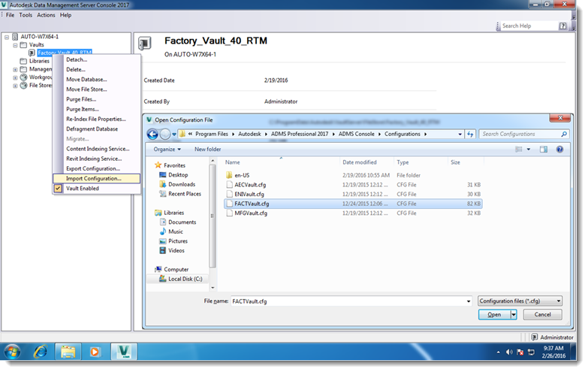Click the Forward arrow in Open dialog
The width and height of the screenshot is (588, 372).
[x=165, y=134]
